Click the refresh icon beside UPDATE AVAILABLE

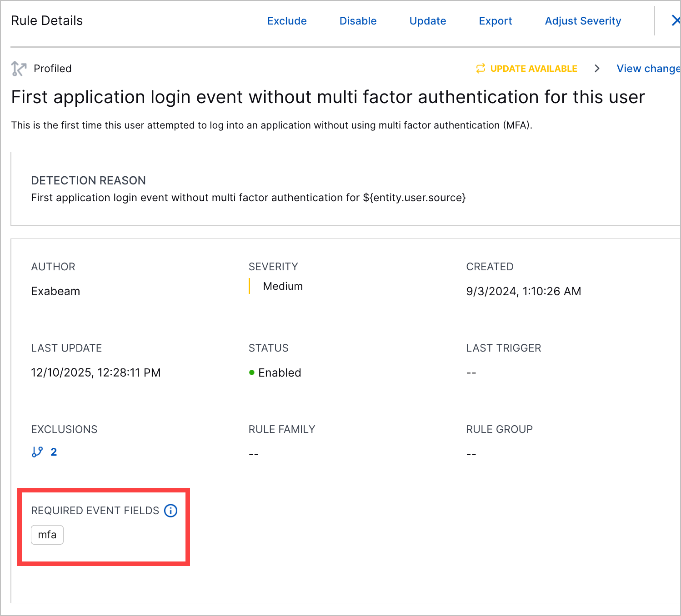tap(481, 68)
